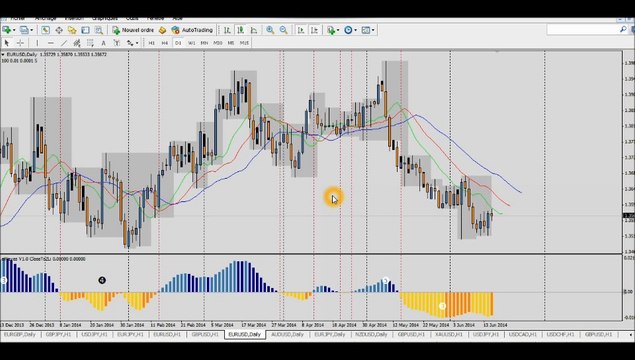Open the GBPJPY,H1 chart tab
The height and width of the screenshot is (360, 635).
pos(58,335)
